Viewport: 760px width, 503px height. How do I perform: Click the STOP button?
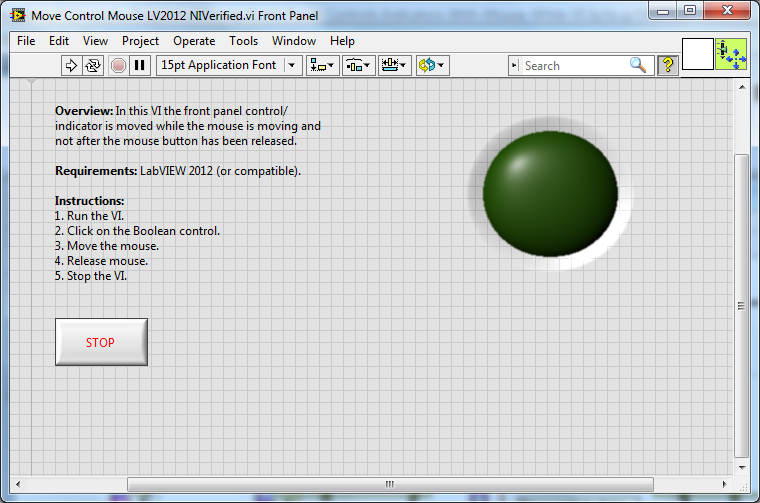101,342
